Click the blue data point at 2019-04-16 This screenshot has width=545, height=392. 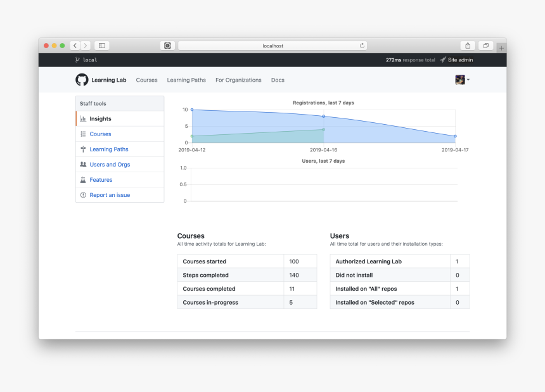[324, 117]
